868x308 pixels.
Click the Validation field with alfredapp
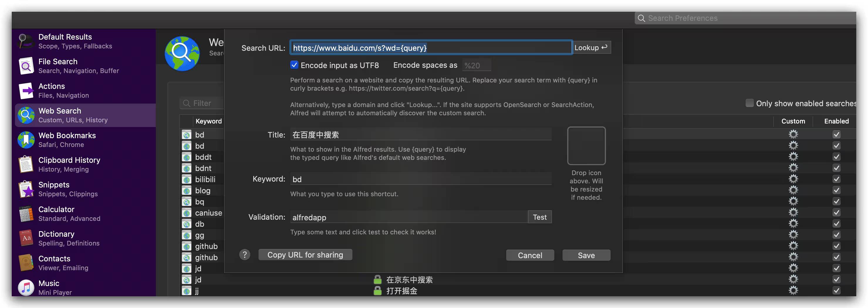(x=409, y=217)
